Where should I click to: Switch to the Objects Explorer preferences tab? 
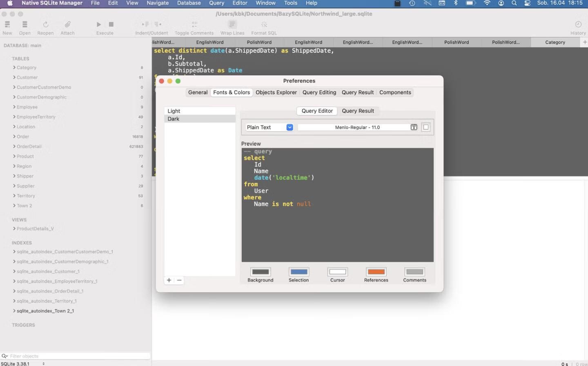(276, 92)
